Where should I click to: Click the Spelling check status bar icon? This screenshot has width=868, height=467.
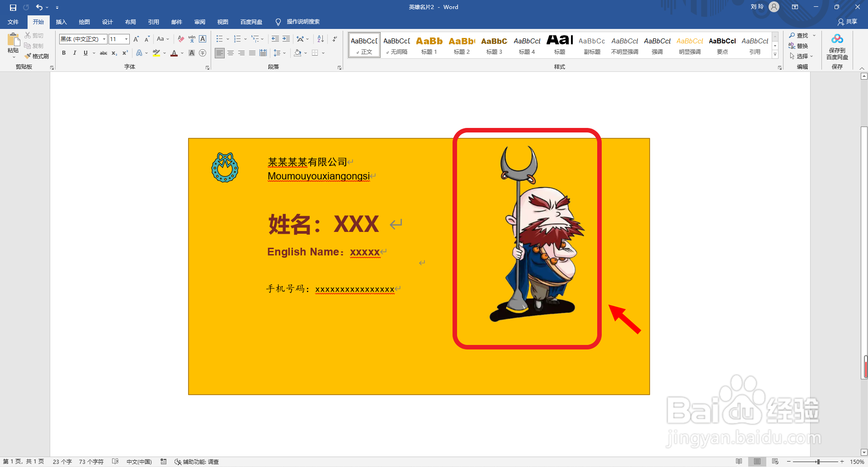[115, 462]
